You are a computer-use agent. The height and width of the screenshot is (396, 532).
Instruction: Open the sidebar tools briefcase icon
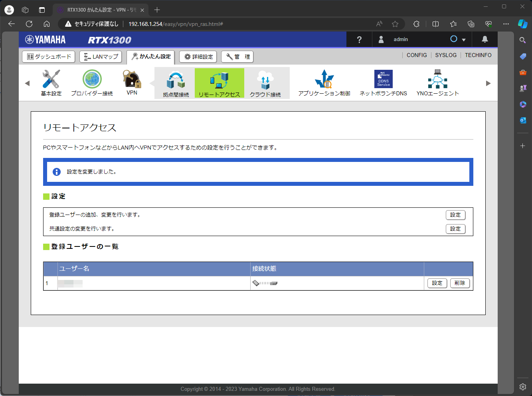coord(523,72)
